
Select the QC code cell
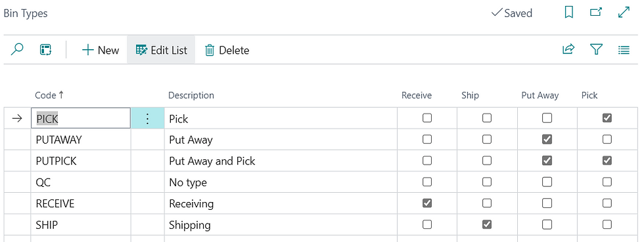(x=81, y=182)
